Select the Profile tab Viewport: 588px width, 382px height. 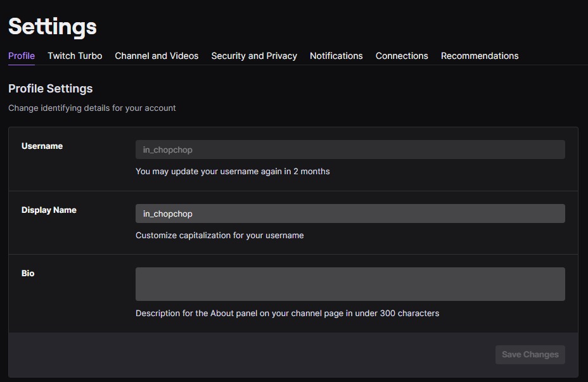[x=21, y=56]
